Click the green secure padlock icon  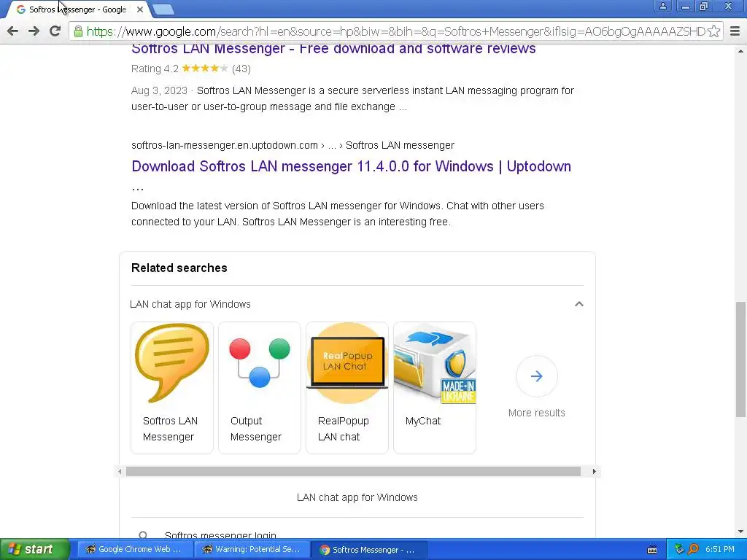click(x=78, y=31)
